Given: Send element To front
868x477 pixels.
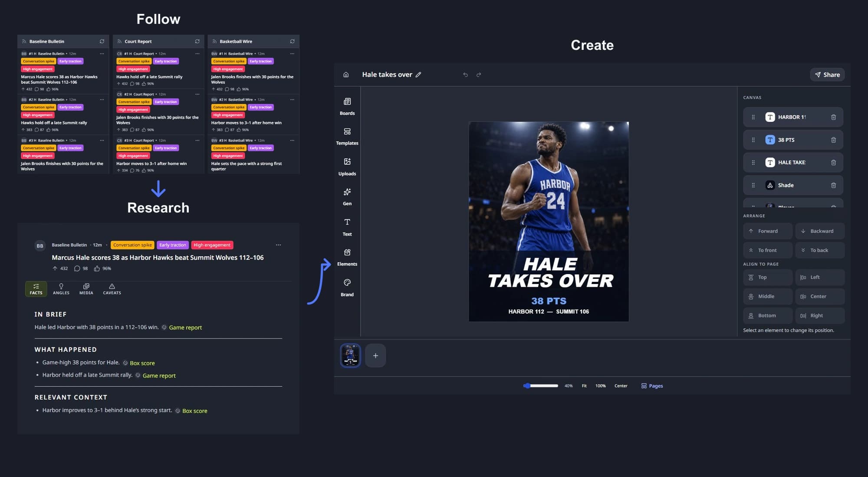Looking at the screenshot, I should pos(768,250).
